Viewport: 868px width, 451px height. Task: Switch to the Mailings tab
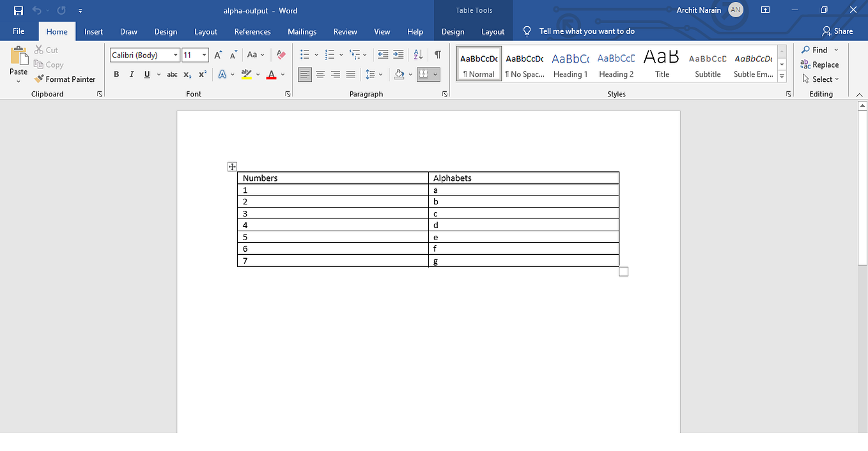[x=302, y=31]
